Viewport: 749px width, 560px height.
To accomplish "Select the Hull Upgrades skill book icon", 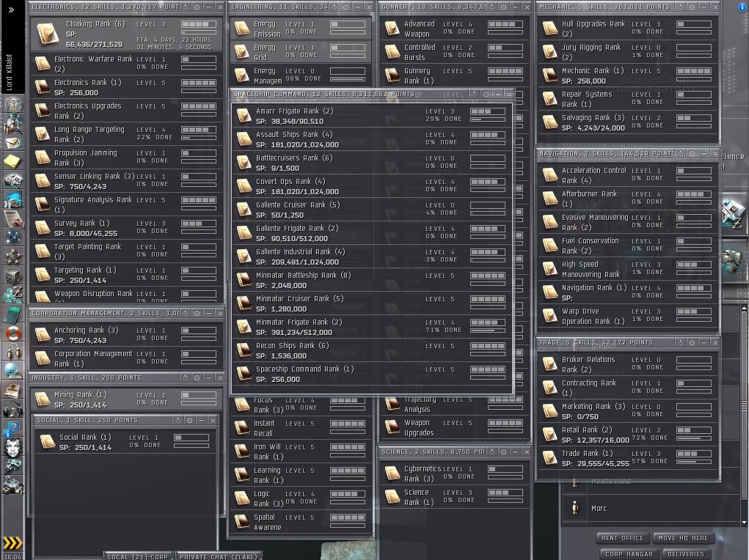I will tap(549, 28).
